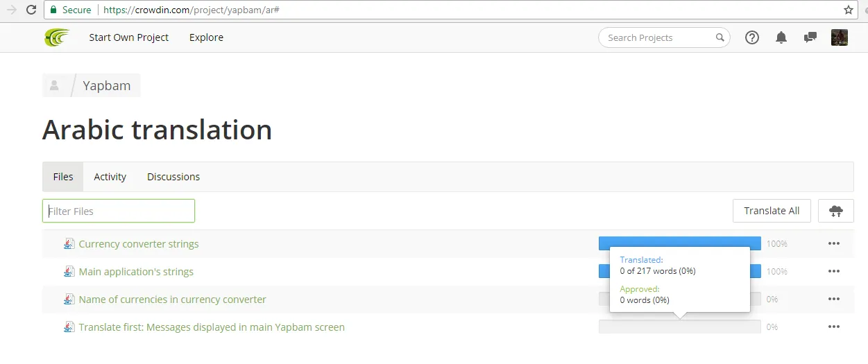This screenshot has width=868, height=364.
Task: Open the help question mark icon
Action: (x=752, y=37)
